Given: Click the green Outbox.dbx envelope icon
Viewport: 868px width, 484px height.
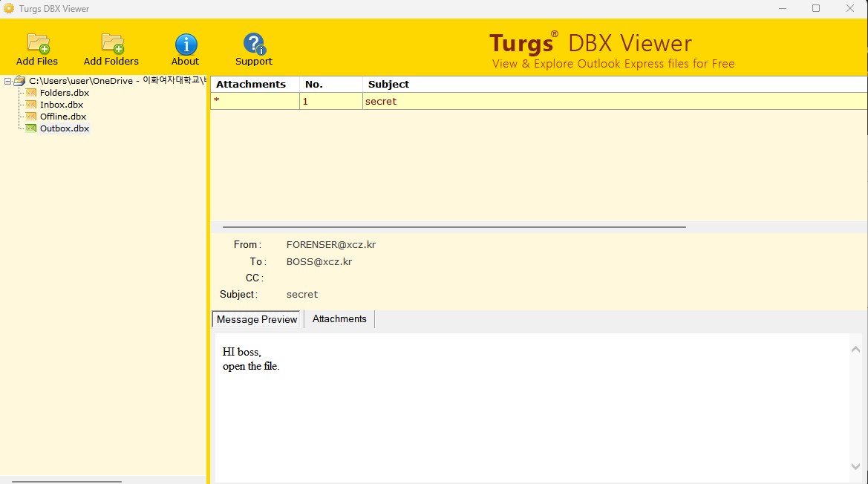Looking at the screenshot, I should point(31,128).
